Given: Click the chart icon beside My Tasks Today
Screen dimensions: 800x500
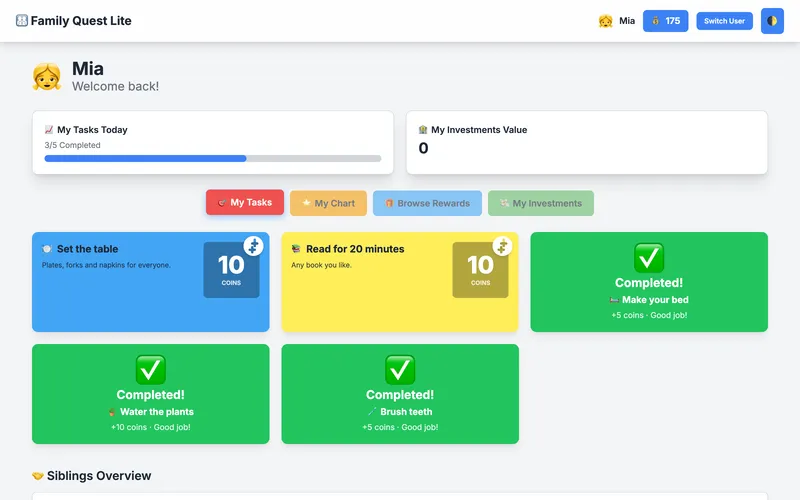Looking at the screenshot, I should (x=49, y=130).
